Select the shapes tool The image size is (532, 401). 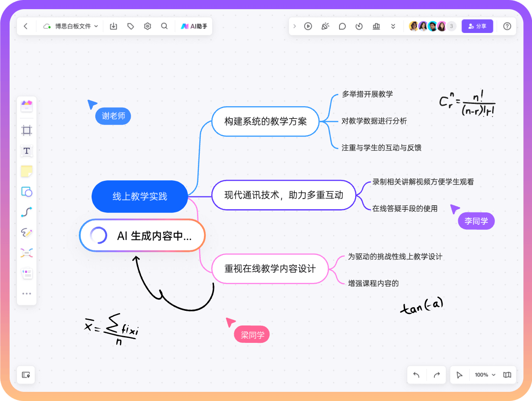coord(27,192)
